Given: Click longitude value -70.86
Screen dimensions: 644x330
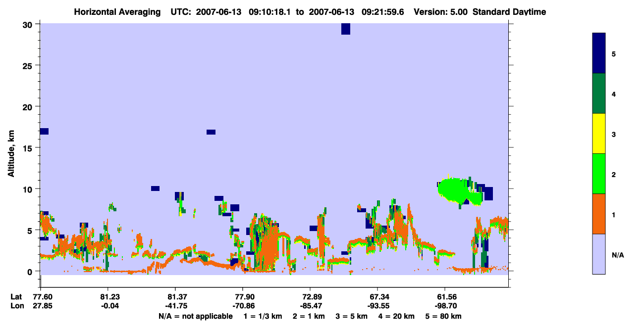Looking at the screenshot, I should [243, 306].
